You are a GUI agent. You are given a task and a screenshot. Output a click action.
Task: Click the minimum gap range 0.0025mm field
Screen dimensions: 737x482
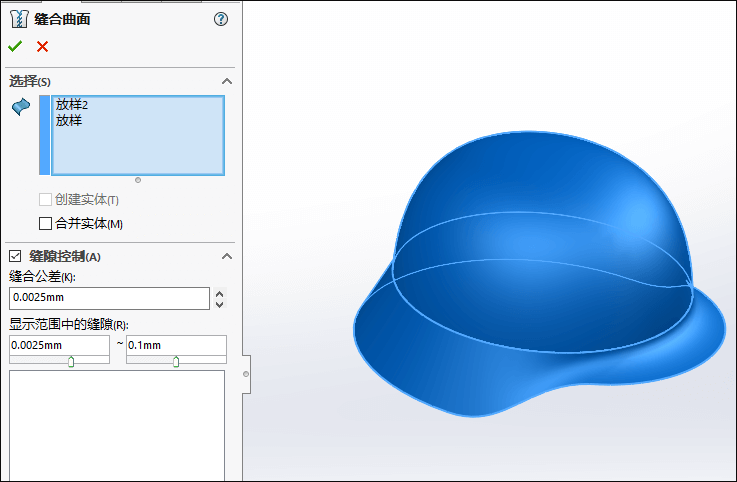(59, 346)
